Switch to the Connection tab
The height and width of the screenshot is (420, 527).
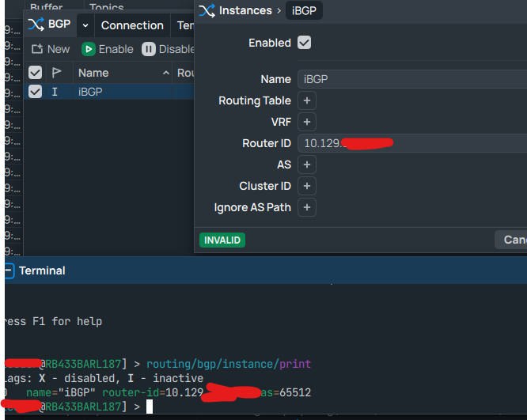click(132, 25)
